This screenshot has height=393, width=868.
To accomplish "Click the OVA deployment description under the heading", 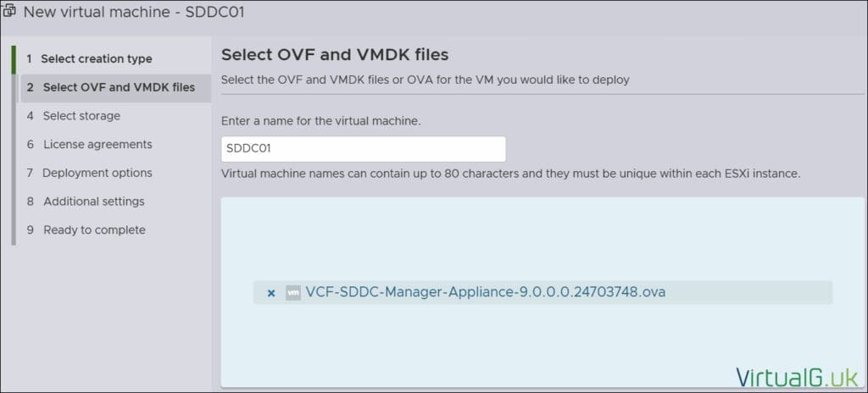I will [x=425, y=80].
